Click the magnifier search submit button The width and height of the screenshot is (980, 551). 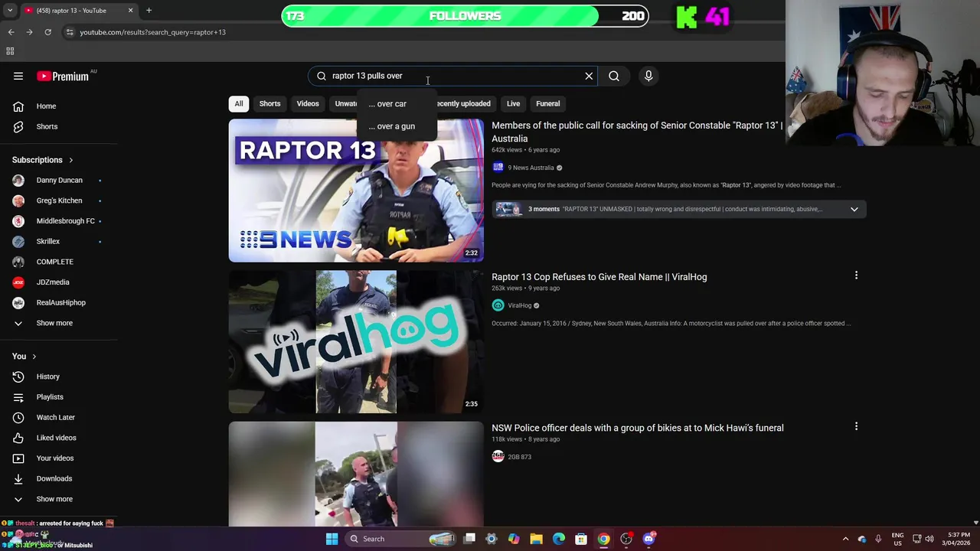coord(614,76)
